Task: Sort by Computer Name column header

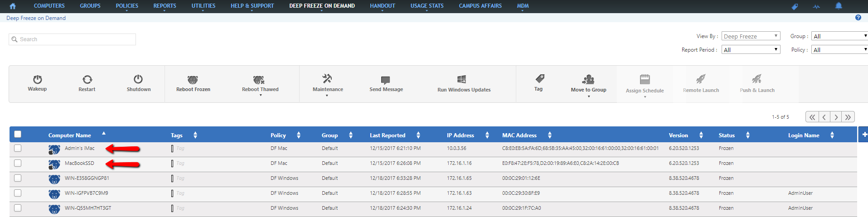Action: pos(70,135)
